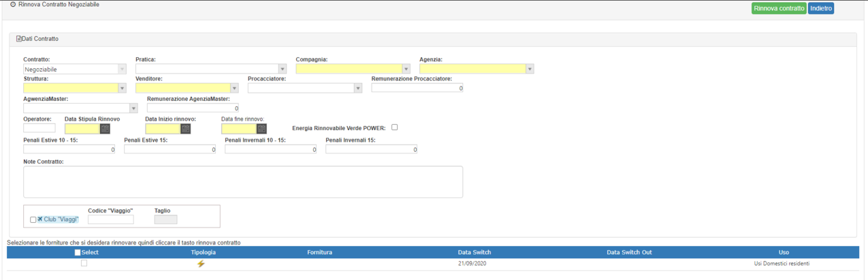Enable Energia Rinnovabile Verde POWER checkbox
This screenshot has height=280, width=868.
click(x=395, y=127)
